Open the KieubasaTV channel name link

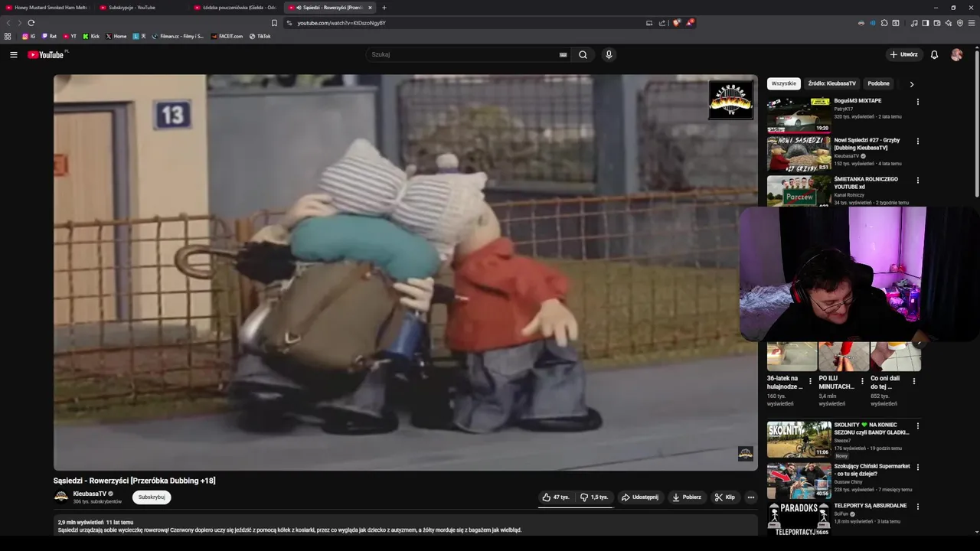tap(90, 494)
